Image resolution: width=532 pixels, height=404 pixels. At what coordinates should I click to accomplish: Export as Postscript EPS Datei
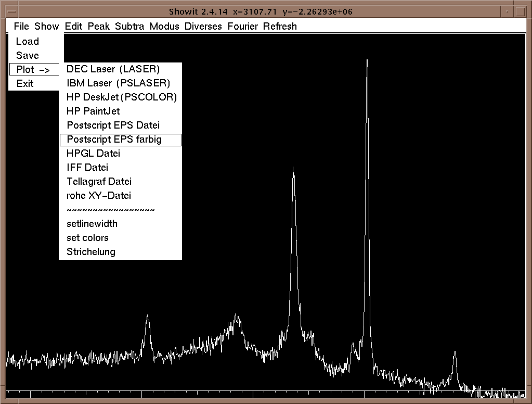[x=113, y=125]
